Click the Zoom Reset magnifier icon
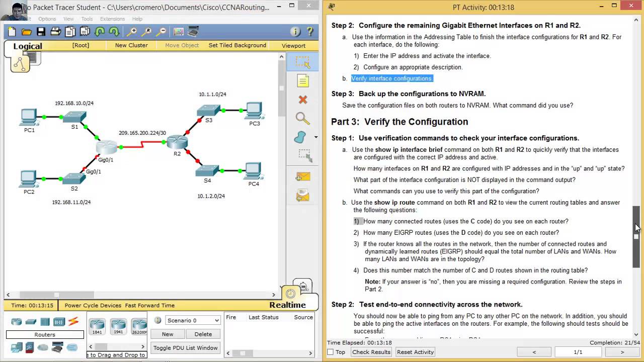 tap(147, 32)
